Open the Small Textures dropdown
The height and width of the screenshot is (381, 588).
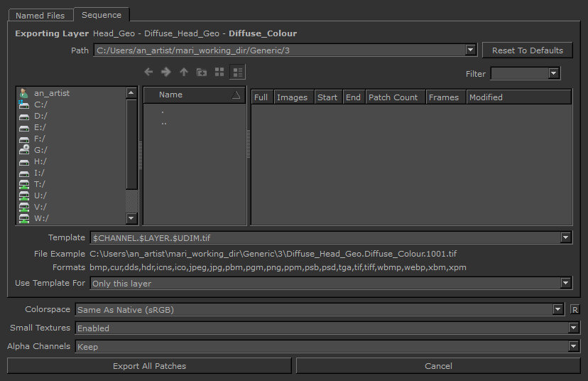tap(574, 328)
